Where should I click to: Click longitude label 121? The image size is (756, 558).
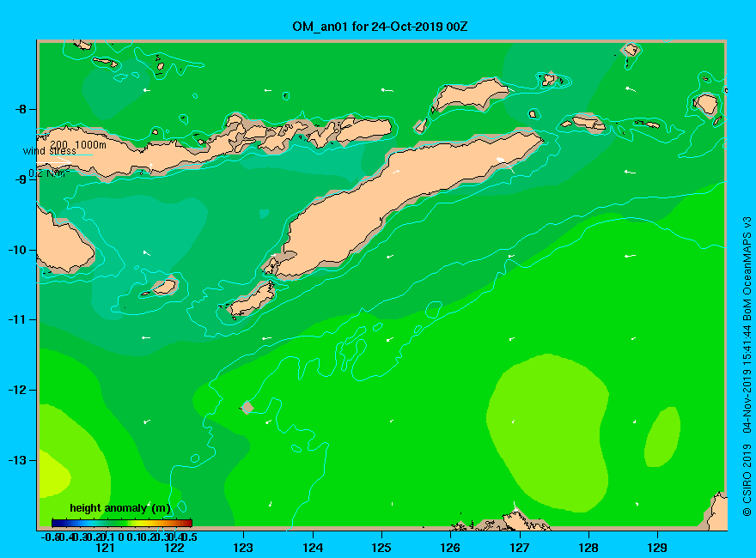(105, 548)
